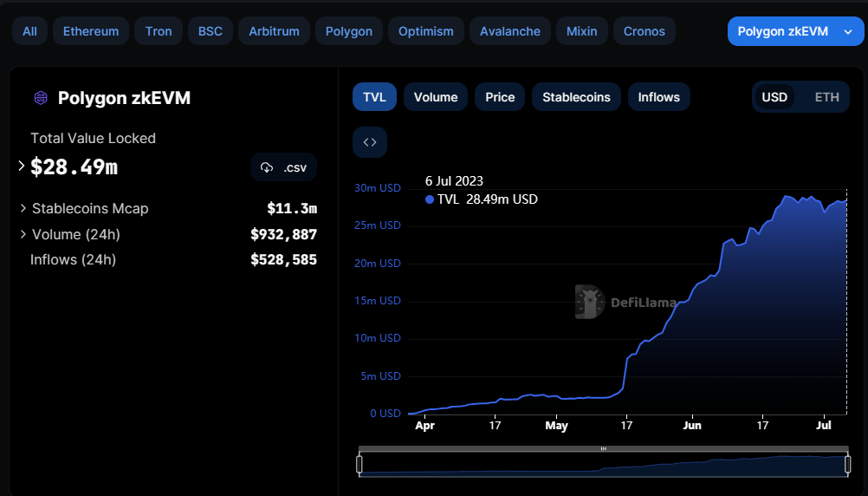868x496 pixels.
Task: Click the $28.49m total value text
Action: tap(74, 166)
